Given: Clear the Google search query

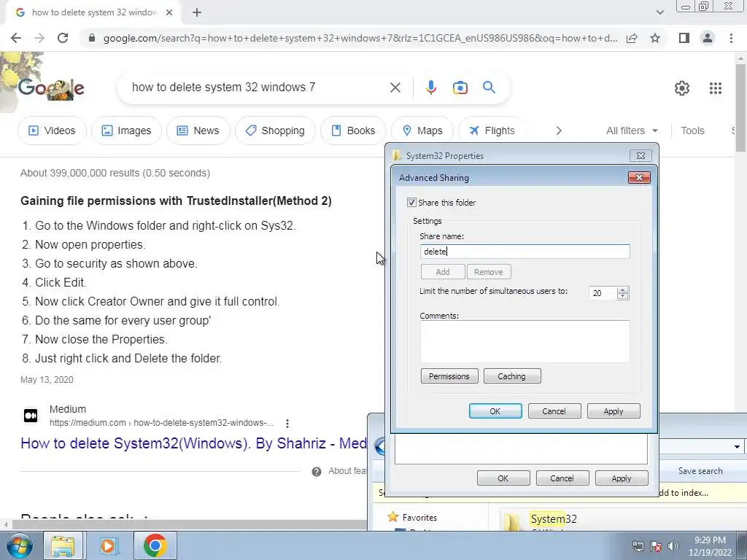Looking at the screenshot, I should pos(395,87).
